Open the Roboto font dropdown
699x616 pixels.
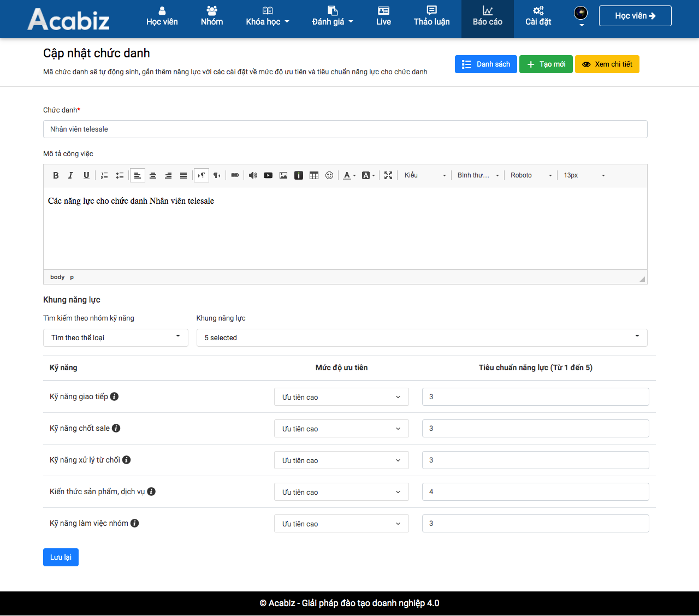click(531, 175)
